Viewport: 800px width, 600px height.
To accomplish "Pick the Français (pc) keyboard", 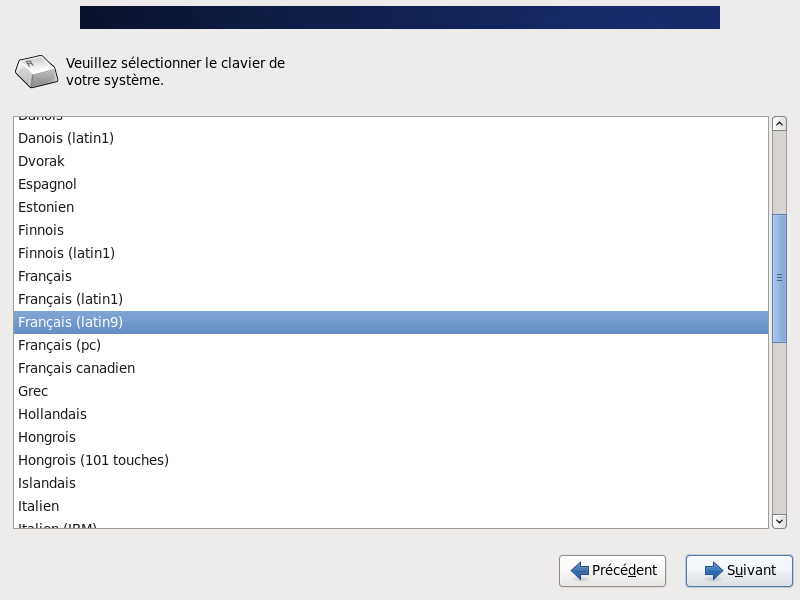I will click(x=59, y=345).
